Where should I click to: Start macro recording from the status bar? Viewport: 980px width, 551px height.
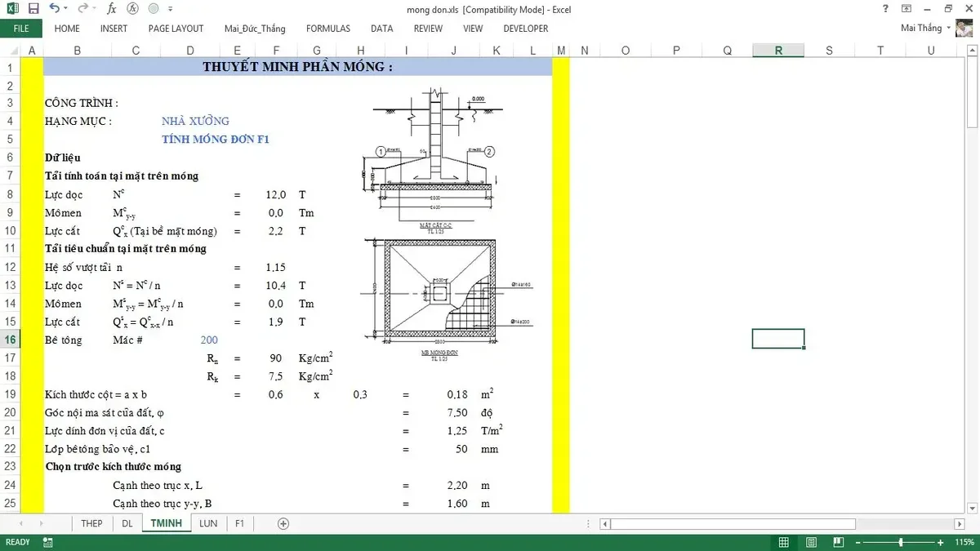point(47,542)
